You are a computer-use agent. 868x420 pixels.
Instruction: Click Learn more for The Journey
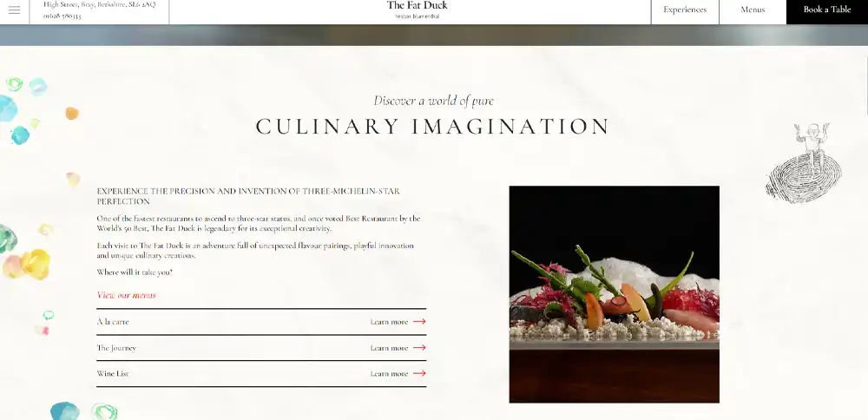click(x=389, y=347)
